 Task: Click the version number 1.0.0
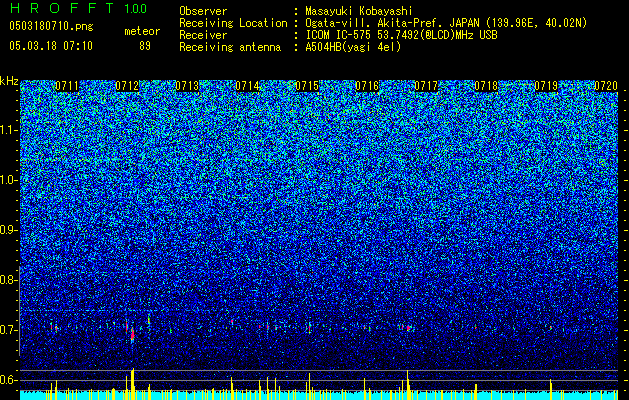click(x=135, y=8)
